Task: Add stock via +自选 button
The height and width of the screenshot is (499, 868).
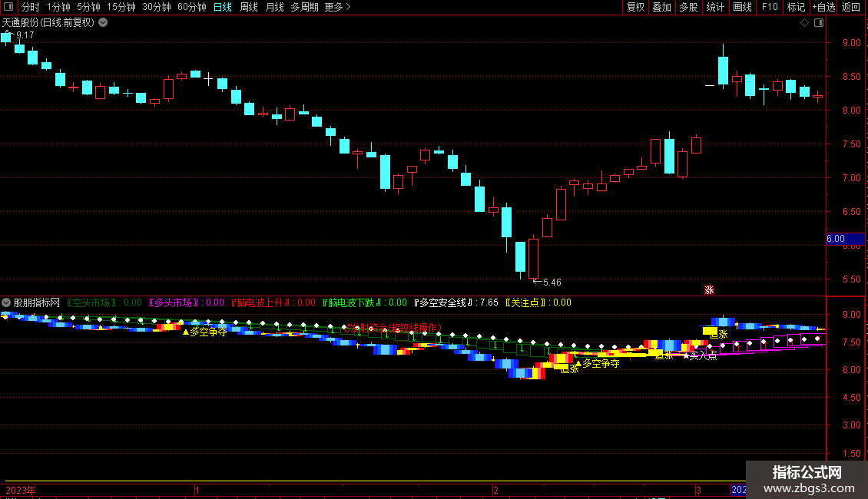Action: point(823,7)
